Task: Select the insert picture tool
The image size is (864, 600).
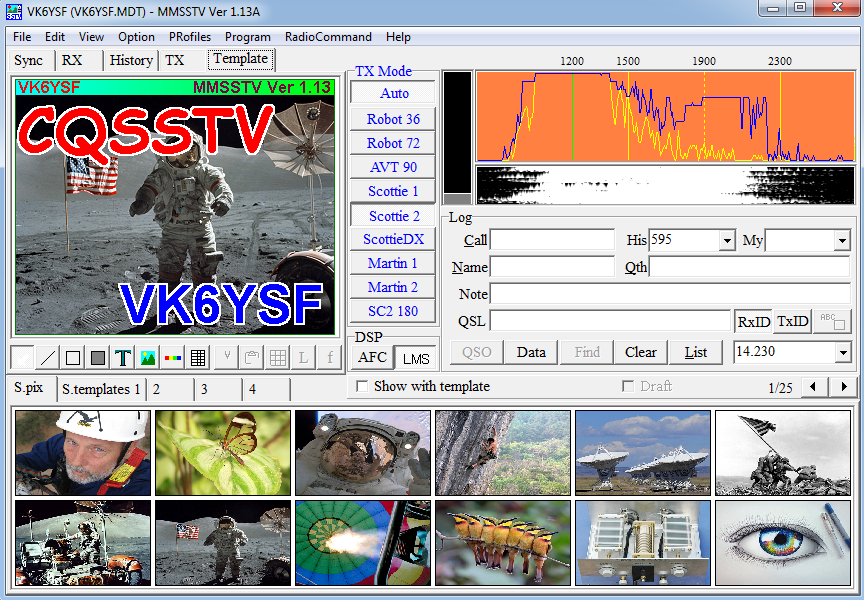Action: point(148,358)
